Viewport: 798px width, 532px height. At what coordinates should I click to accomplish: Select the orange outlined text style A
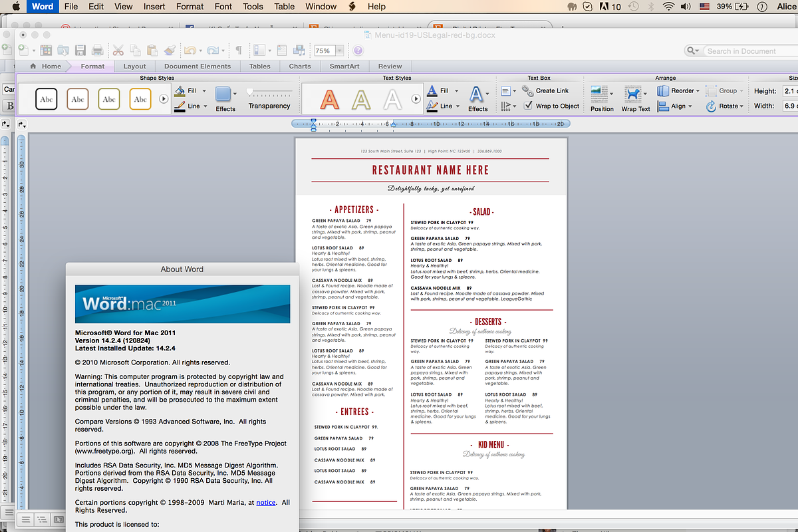pyautogui.click(x=329, y=99)
